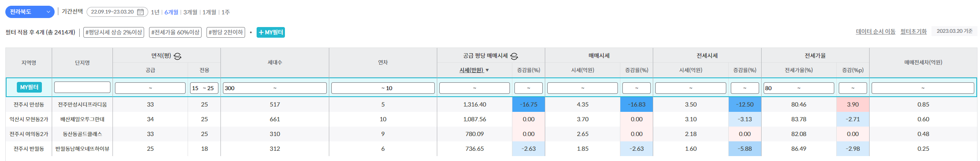The width and height of the screenshot is (980, 161).
Task: Open the 반월동남해오네뜨하이뷰 complex row
Action: (82, 149)
